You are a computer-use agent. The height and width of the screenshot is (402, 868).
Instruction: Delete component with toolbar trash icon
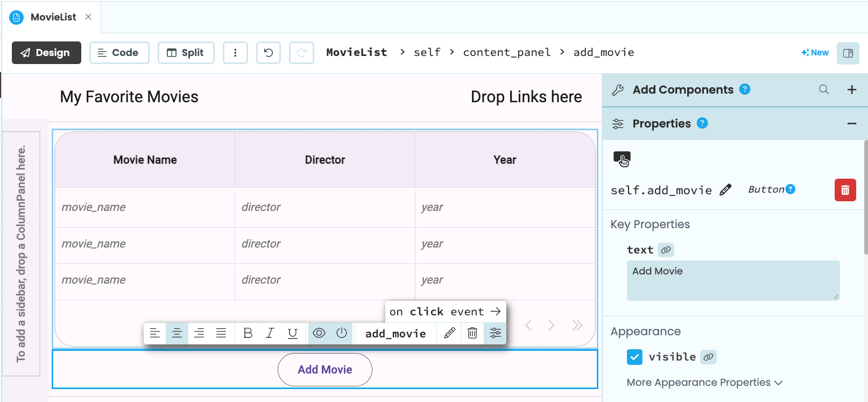tap(472, 333)
